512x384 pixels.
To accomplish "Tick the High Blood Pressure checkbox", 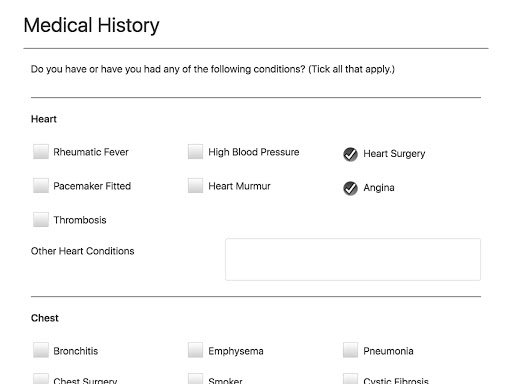I will pyautogui.click(x=195, y=152).
